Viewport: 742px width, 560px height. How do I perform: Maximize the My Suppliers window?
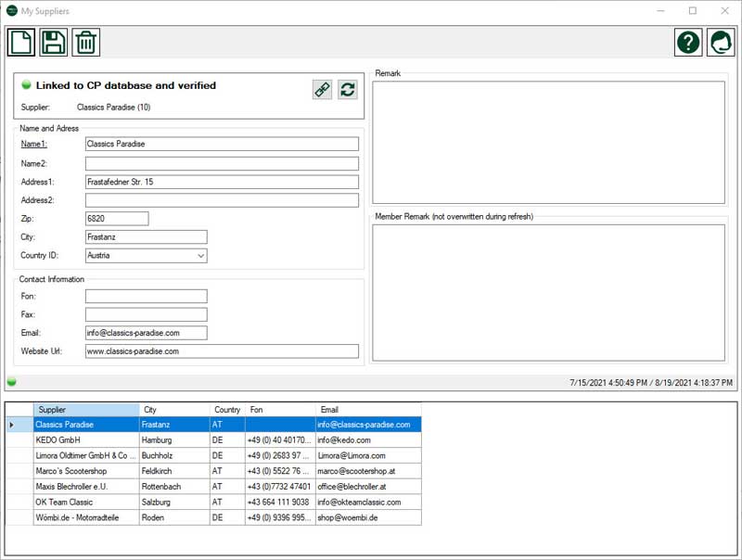tap(693, 10)
